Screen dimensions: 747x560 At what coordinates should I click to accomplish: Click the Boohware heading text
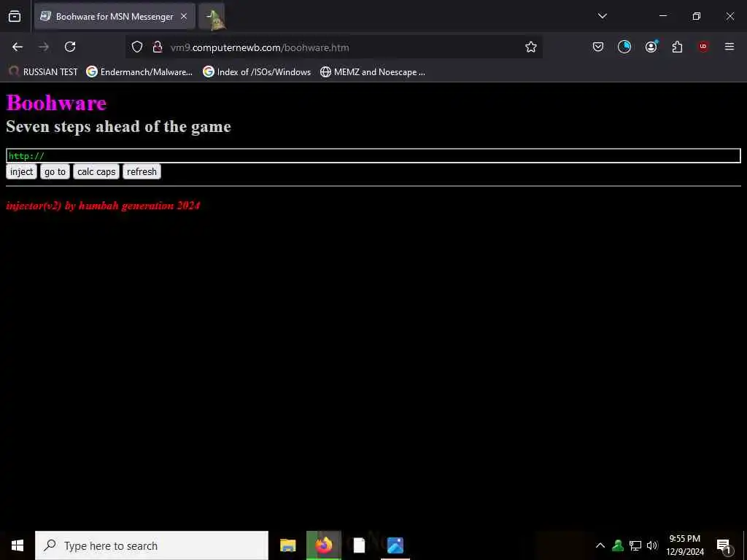56,103
